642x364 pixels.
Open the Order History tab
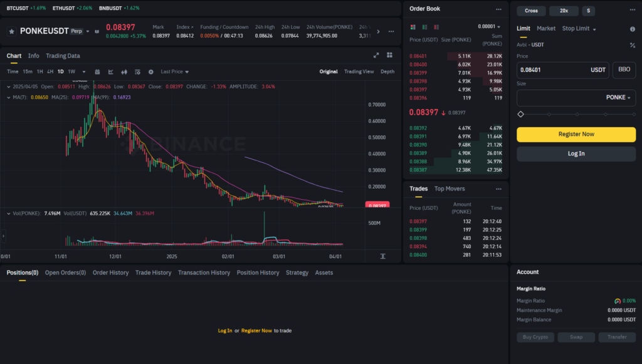[x=110, y=273]
